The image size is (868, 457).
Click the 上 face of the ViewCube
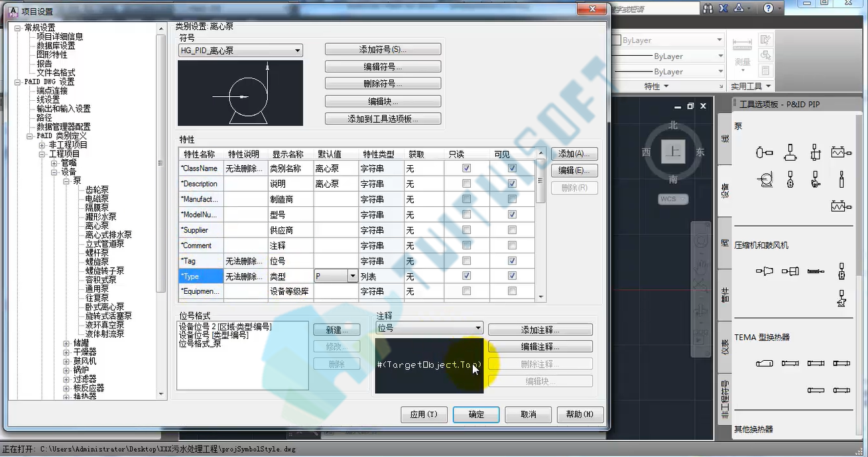pos(673,151)
